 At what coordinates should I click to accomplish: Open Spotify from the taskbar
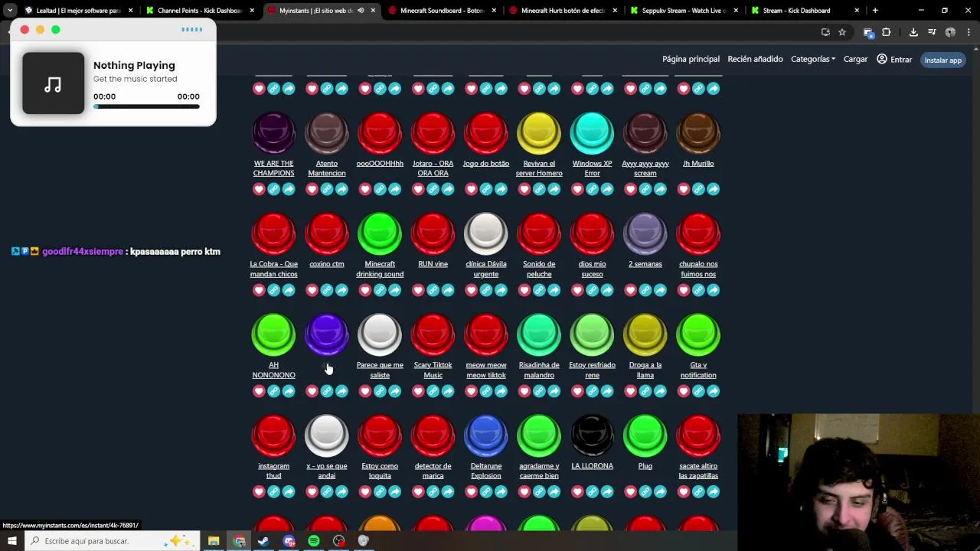click(314, 541)
